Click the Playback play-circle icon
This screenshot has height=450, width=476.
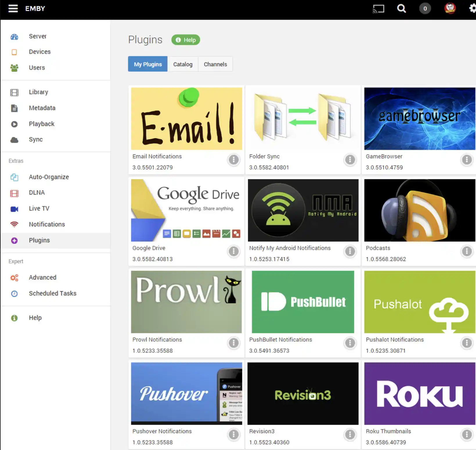click(x=14, y=124)
